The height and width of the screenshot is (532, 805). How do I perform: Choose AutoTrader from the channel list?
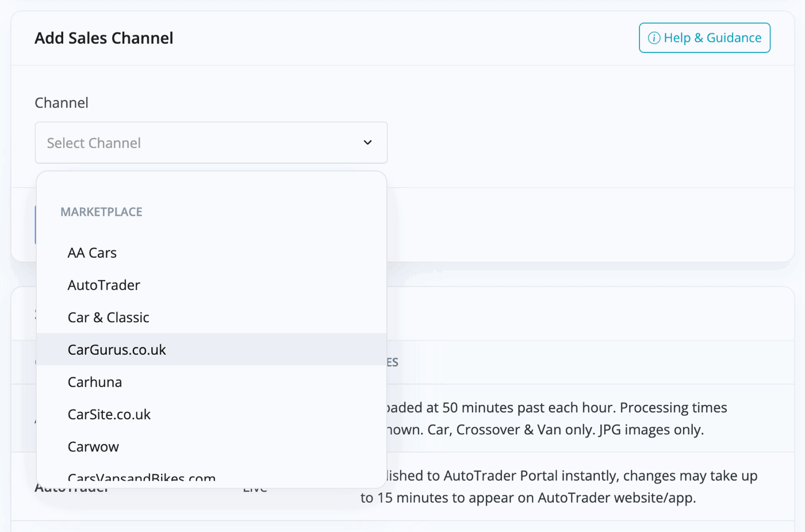212,285
